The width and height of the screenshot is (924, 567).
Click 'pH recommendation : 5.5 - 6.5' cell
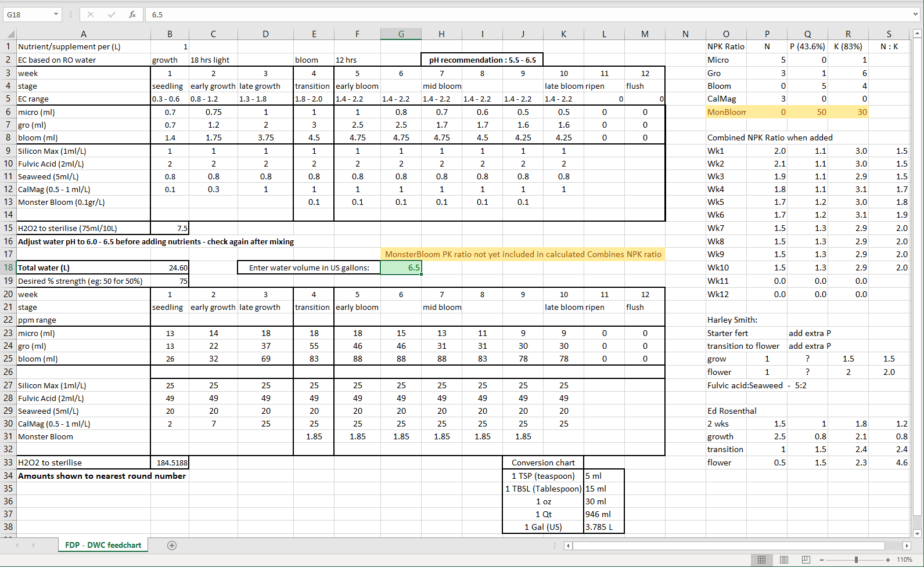pos(482,60)
